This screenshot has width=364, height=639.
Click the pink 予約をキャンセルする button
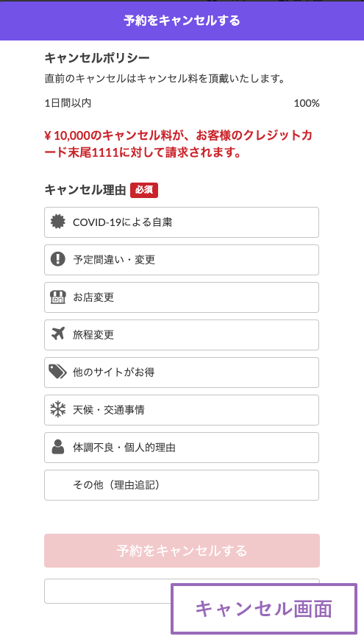182,551
